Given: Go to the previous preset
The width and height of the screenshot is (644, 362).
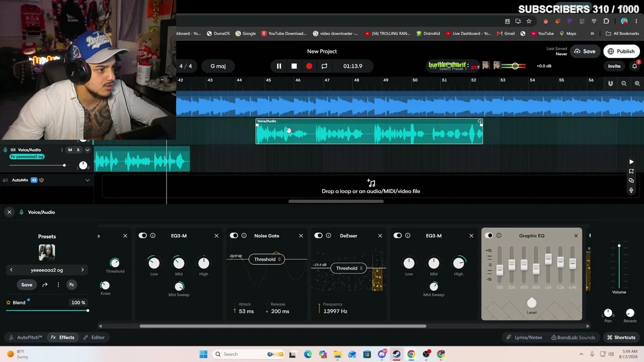Looking at the screenshot, I should pyautogui.click(x=11, y=270).
